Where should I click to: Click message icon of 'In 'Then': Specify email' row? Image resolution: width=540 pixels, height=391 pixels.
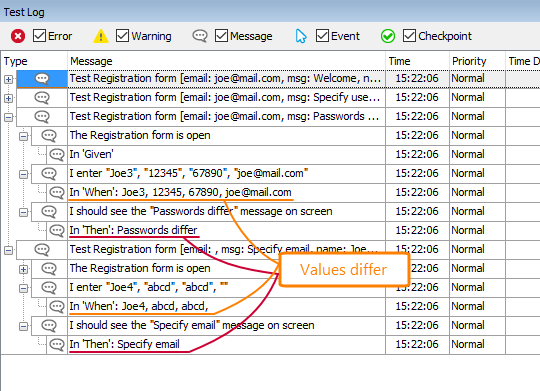(56, 344)
